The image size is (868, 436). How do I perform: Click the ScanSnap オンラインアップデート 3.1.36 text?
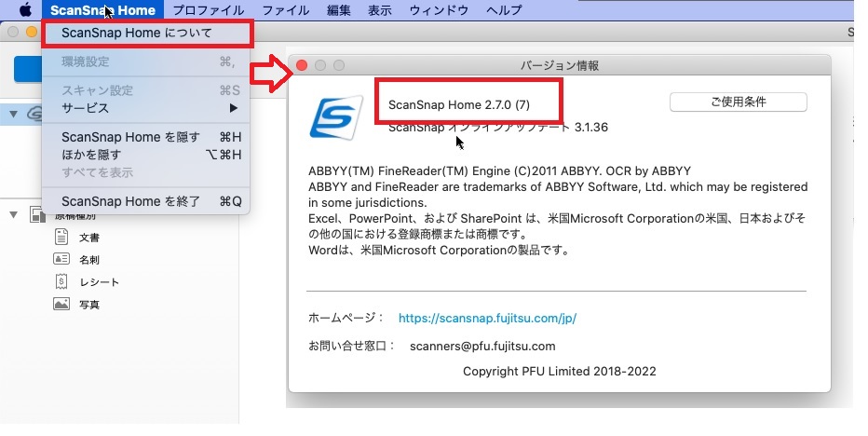[498, 128]
